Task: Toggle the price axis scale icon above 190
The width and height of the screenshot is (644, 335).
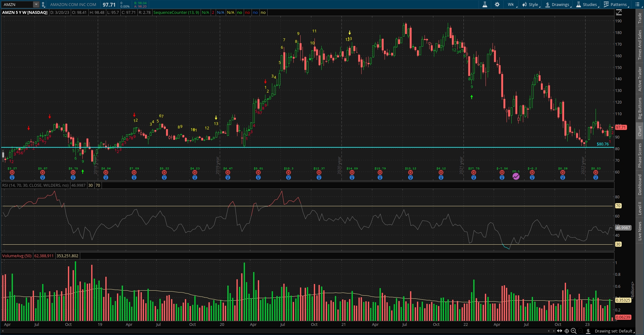Action: pyautogui.click(x=619, y=13)
